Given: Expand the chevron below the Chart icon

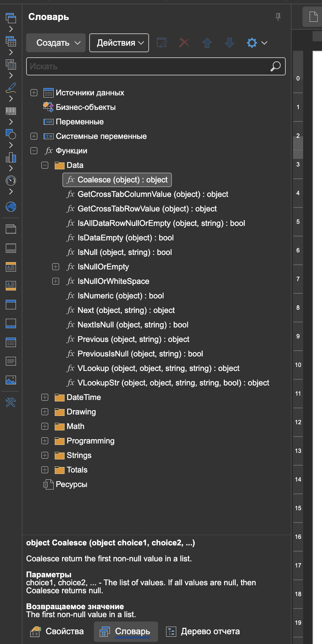Looking at the screenshot, I should point(11,168).
